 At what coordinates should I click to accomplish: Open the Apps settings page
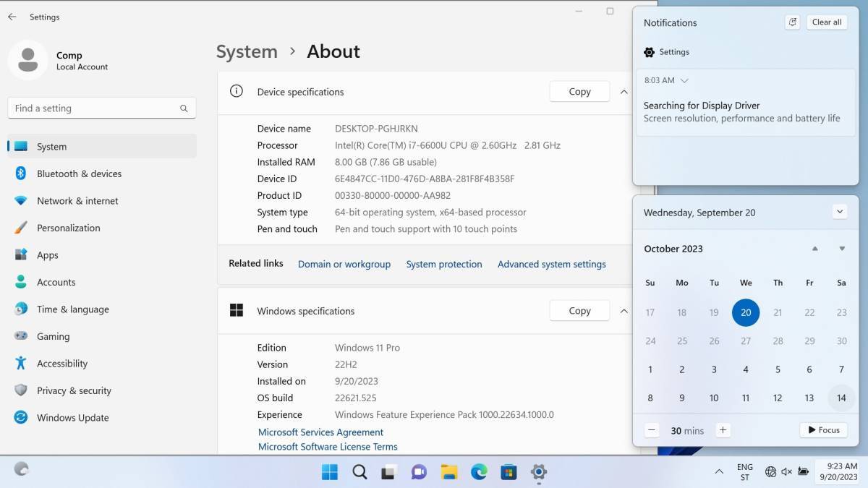tap(102, 255)
